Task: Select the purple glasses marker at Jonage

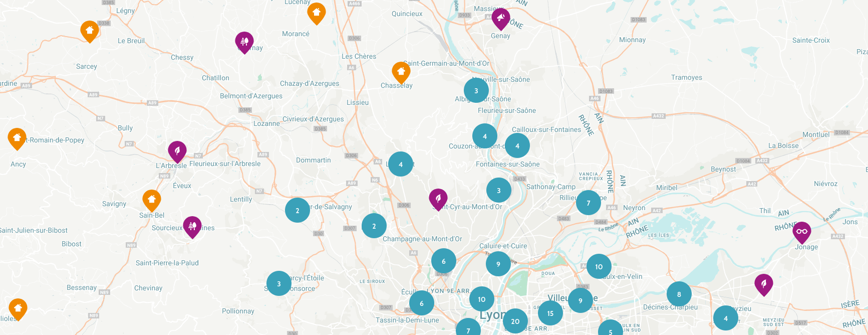Action: tap(802, 232)
